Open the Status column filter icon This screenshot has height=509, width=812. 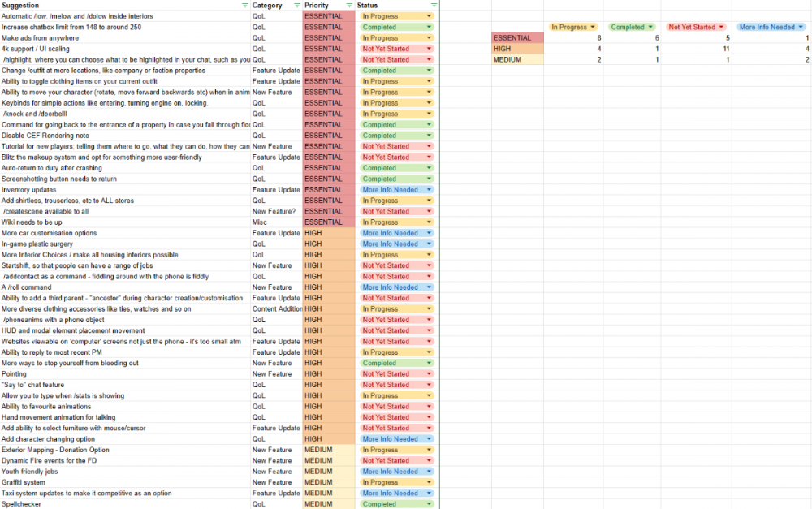click(434, 6)
